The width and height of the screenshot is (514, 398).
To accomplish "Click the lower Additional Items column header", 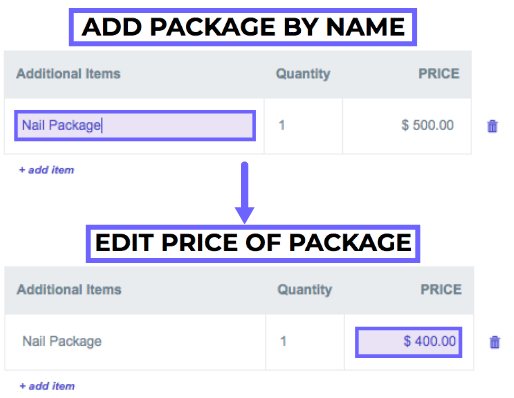I will [x=69, y=289].
